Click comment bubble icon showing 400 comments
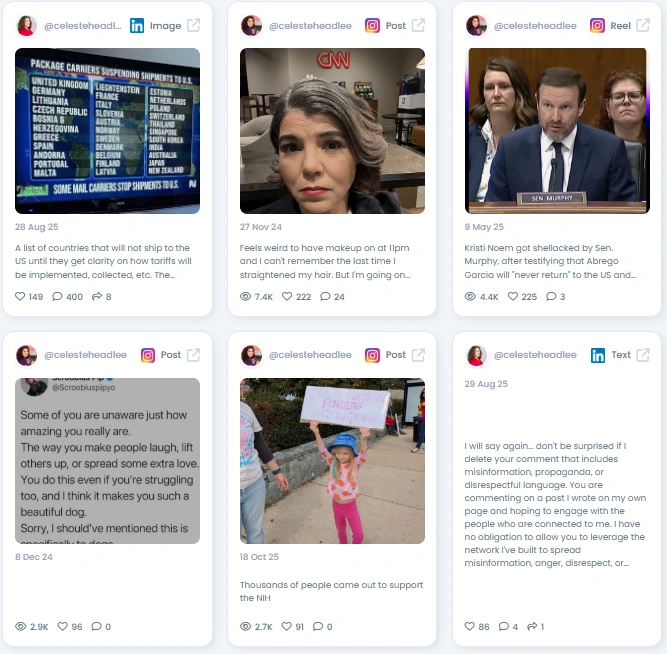667x654 pixels. [57, 296]
